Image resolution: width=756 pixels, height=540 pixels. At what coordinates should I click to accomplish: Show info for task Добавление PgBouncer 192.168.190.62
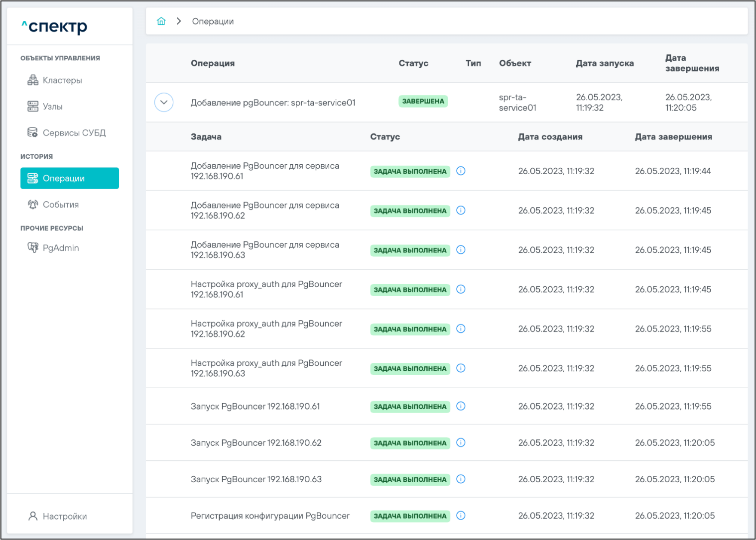pos(461,210)
